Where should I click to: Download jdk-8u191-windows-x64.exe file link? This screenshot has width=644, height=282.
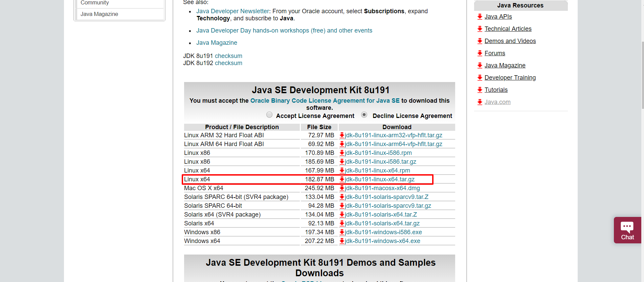tap(382, 241)
